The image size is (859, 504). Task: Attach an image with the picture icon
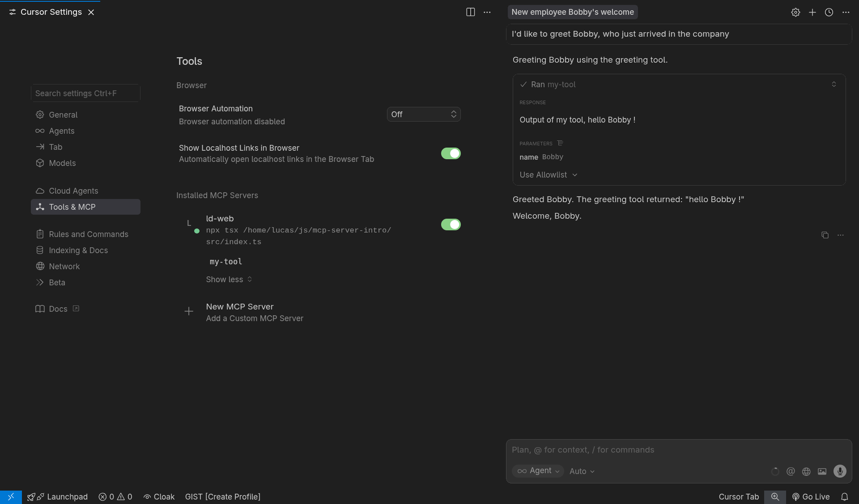click(x=822, y=471)
